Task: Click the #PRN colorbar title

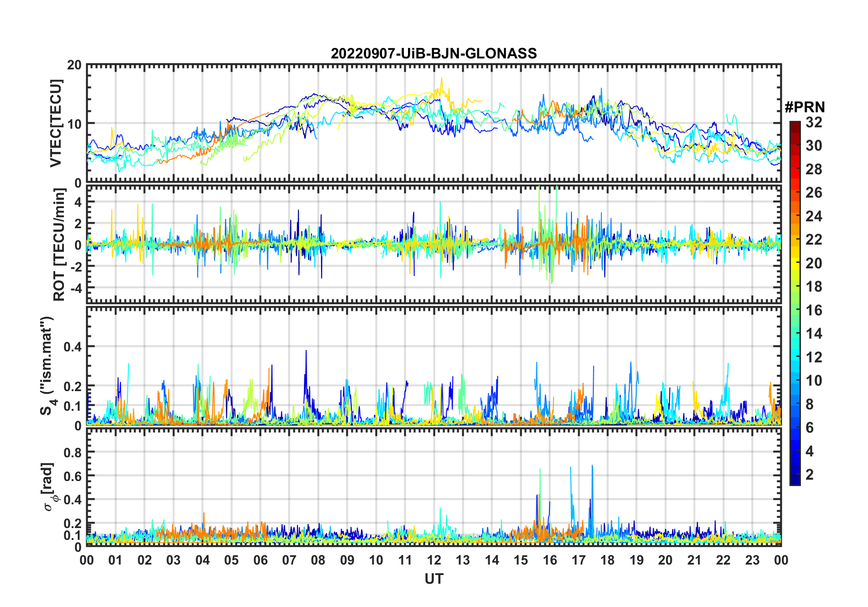Action: click(x=805, y=107)
